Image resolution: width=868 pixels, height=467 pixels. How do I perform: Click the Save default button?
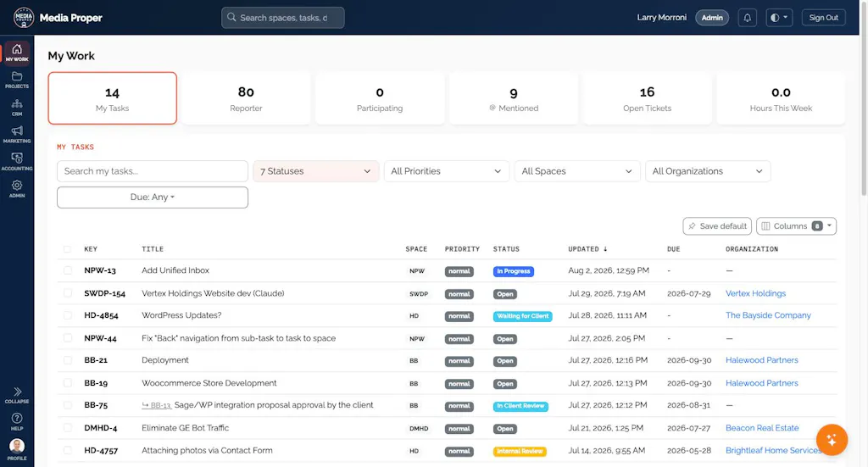point(717,225)
